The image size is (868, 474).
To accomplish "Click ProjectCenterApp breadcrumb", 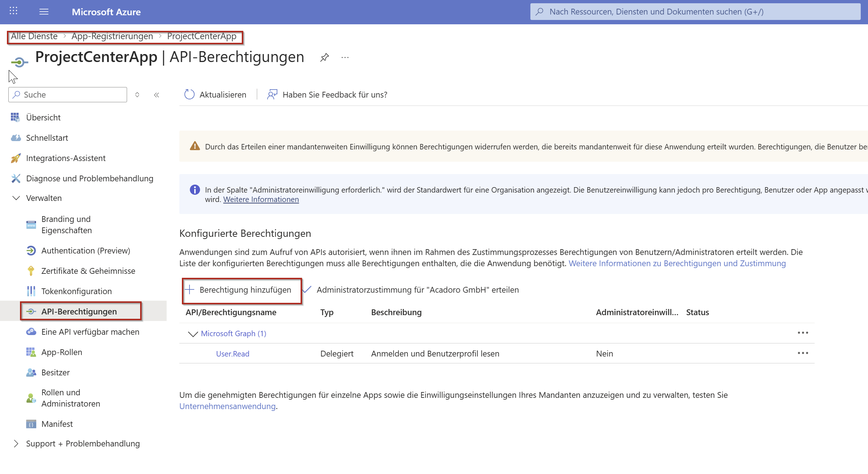I will [x=201, y=36].
